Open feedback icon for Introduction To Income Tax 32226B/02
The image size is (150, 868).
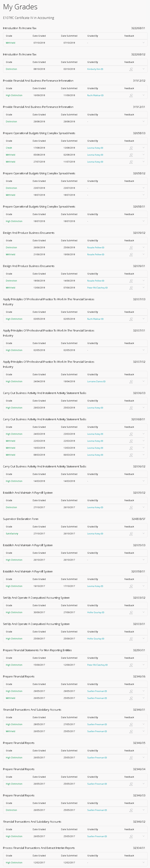pos(131,69)
